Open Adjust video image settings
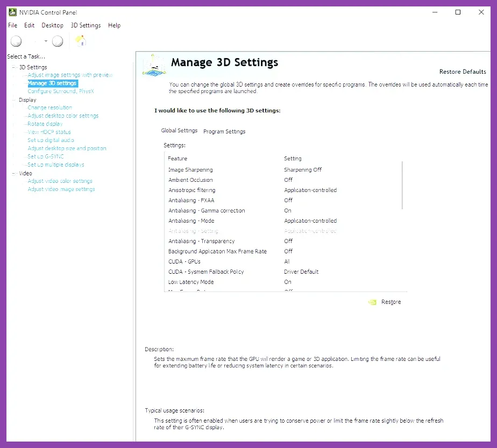Image resolution: width=497 pixels, height=448 pixels. coord(61,189)
